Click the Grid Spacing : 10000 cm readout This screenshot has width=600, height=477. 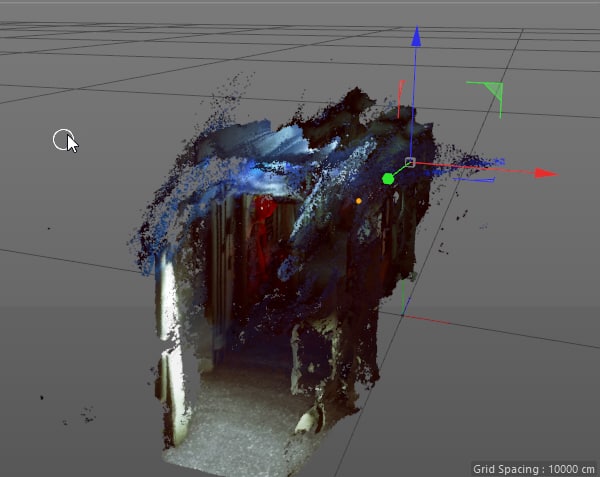tap(534, 469)
